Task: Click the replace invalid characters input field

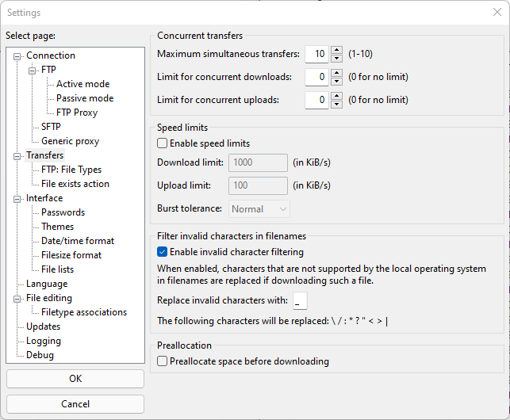Action: point(300,300)
